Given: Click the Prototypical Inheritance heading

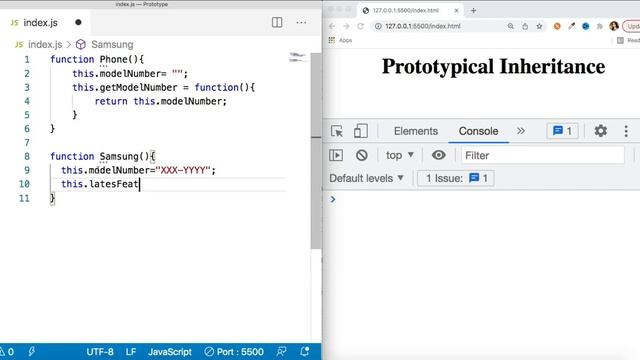Looking at the screenshot, I should tap(493, 67).
